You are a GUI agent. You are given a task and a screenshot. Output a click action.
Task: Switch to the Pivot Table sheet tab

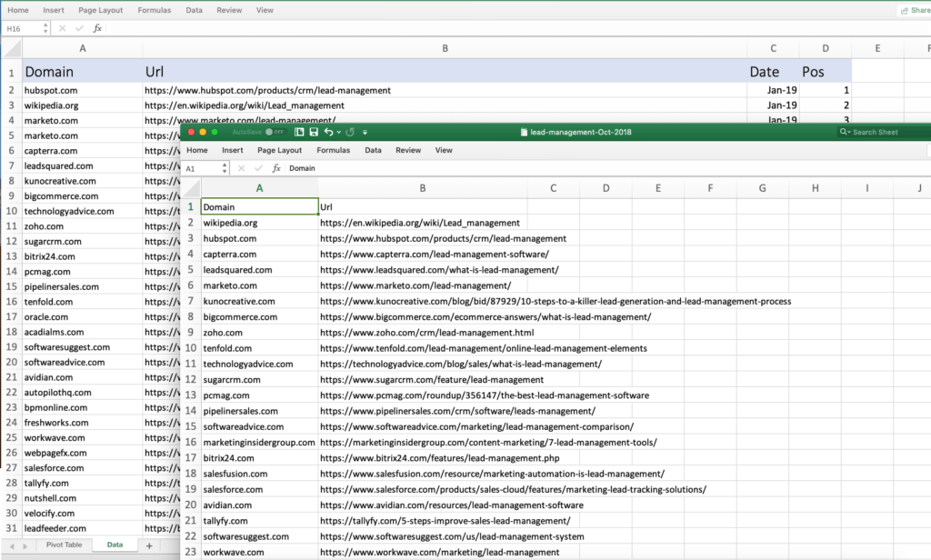point(65,545)
